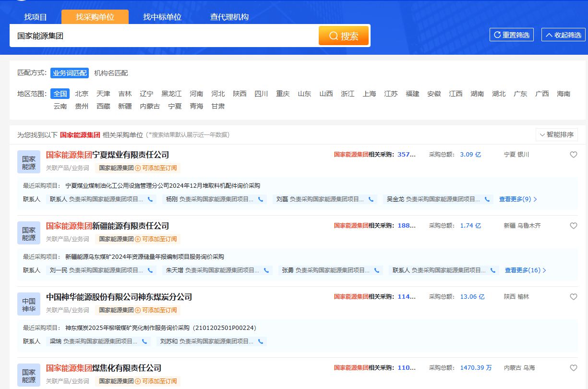Call contact 张勇 via phone icon
This screenshot has width=588, height=389.
(x=377, y=270)
